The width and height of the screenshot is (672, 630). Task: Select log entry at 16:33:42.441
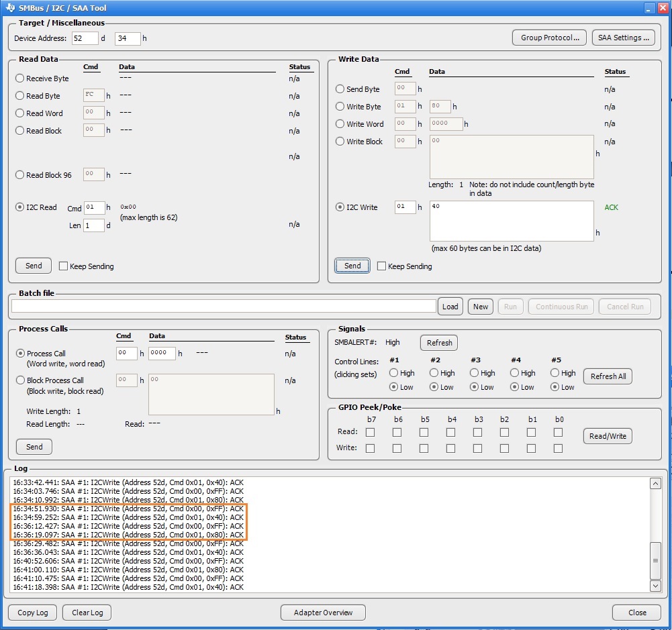[x=128, y=482]
